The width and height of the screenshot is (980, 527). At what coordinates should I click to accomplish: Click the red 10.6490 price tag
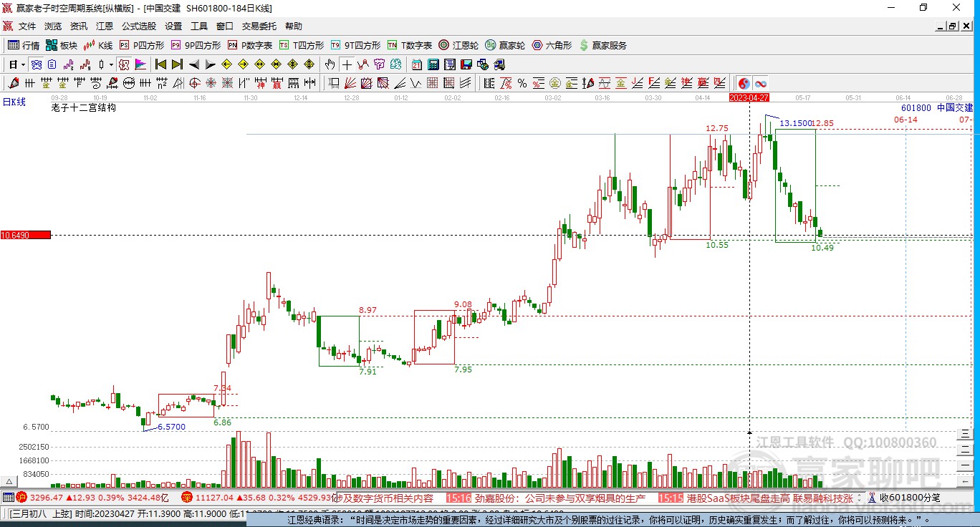click(x=26, y=235)
